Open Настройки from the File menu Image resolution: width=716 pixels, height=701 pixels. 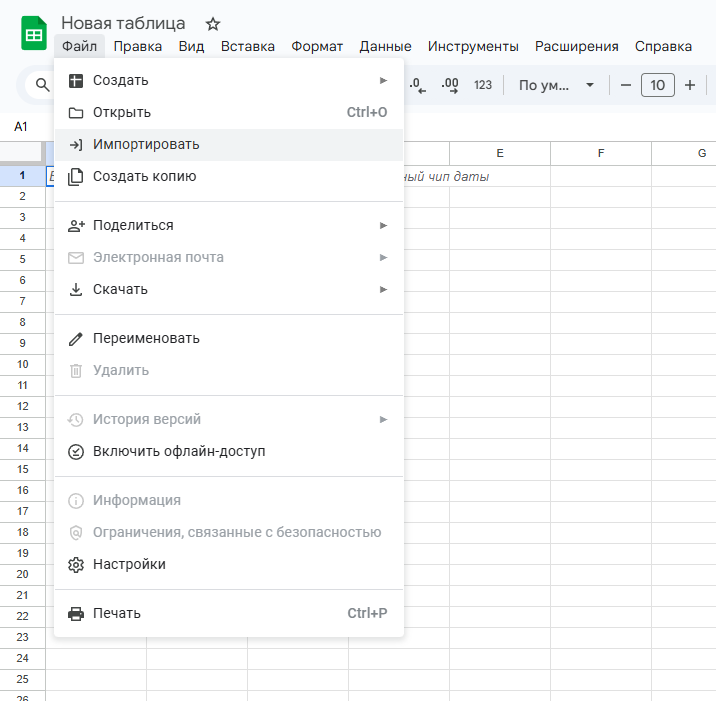click(x=229, y=564)
